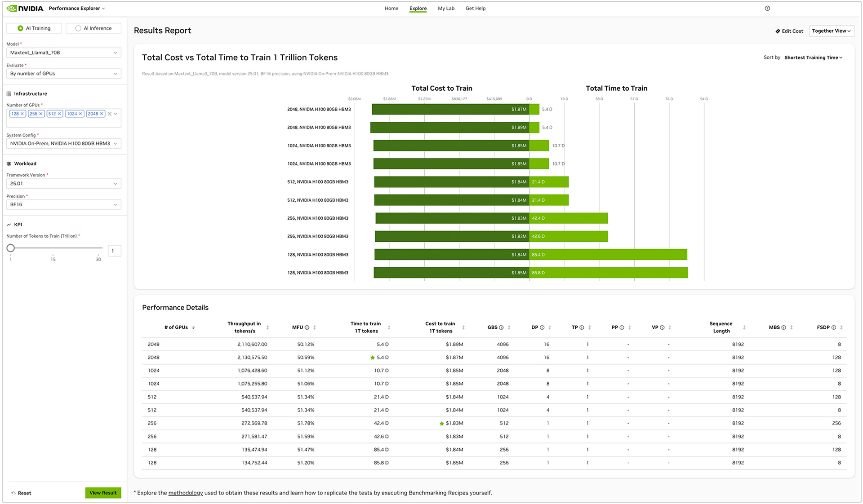Open Framework Version 25.01 dropdown
The height and width of the screenshot is (504, 863).
64,183
